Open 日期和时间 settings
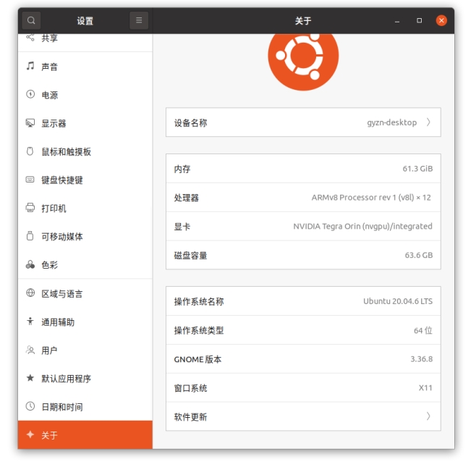 [x=85, y=407]
